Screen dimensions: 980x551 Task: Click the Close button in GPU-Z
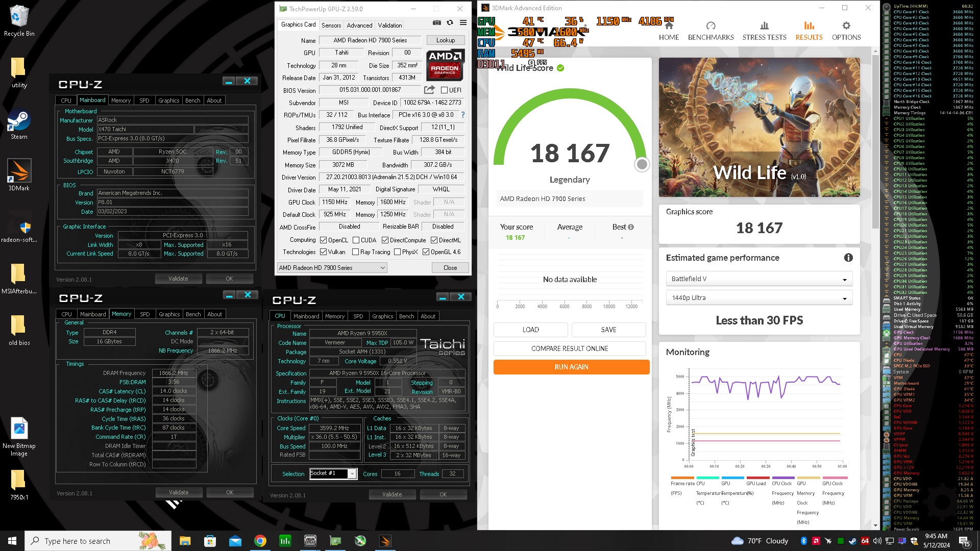pyautogui.click(x=450, y=267)
